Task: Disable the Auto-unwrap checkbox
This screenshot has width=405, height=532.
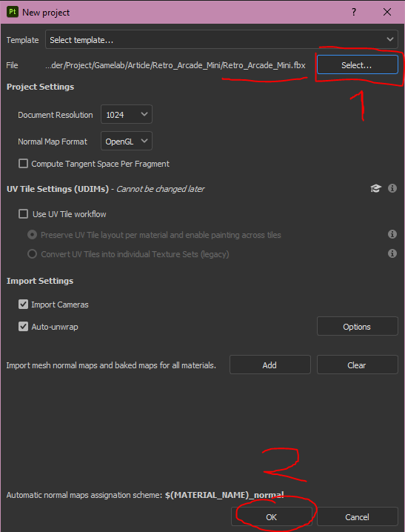Action: (23, 327)
